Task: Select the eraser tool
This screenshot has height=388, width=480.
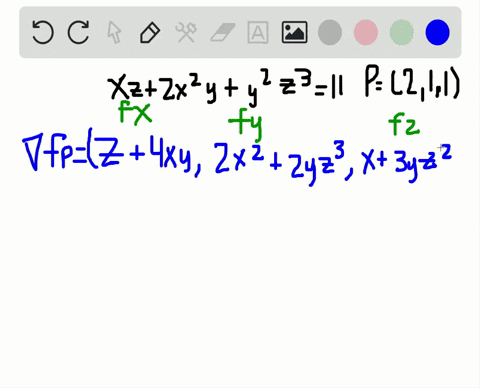Action: coord(223,32)
